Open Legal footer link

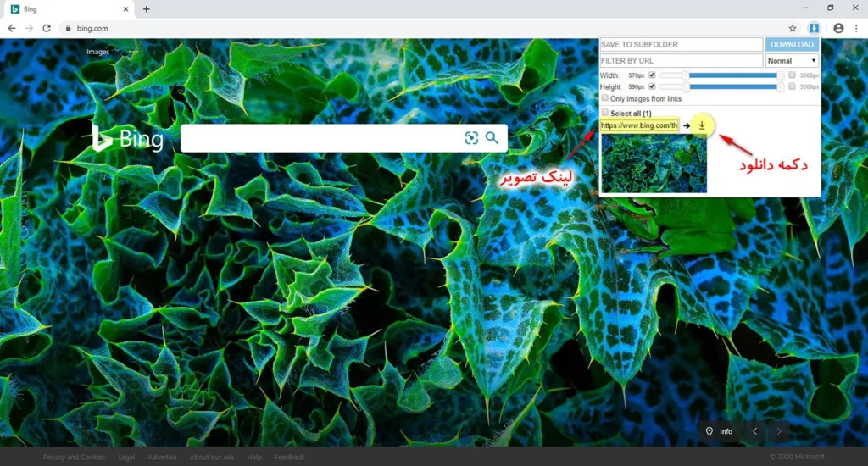[126, 458]
